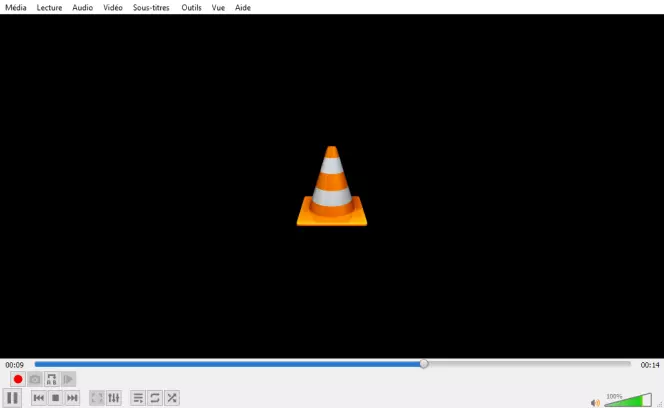Click total time 00:14 label
Viewport: 664px width, 408px height.
(x=650, y=365)
